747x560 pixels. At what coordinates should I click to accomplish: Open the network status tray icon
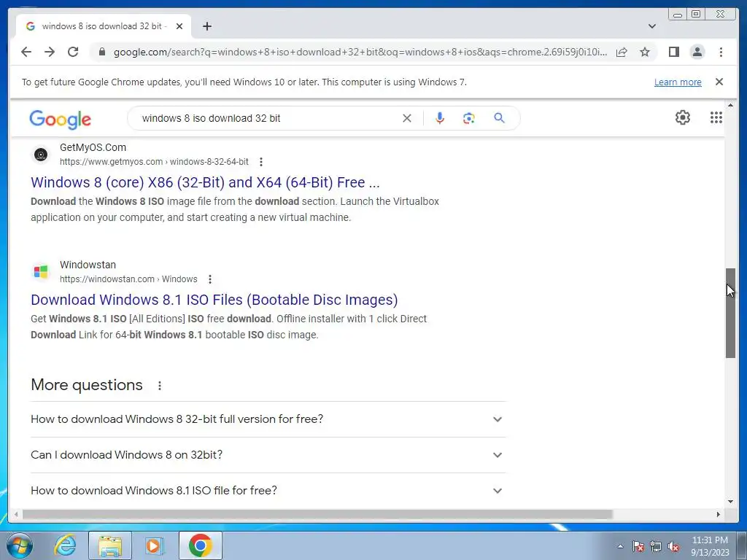click(656, 546)
